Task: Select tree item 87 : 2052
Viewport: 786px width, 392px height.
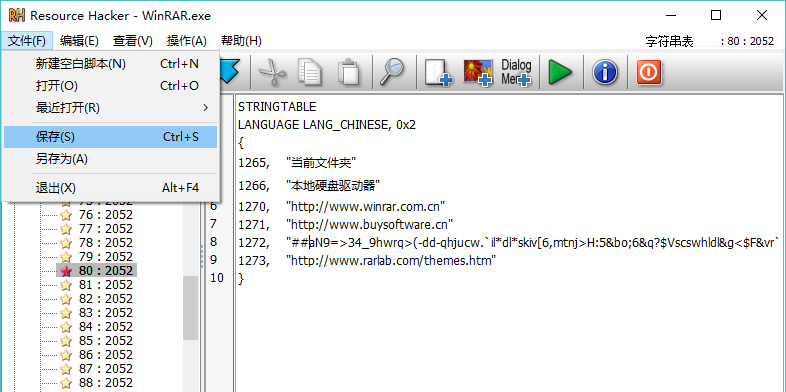Action: 105,369
